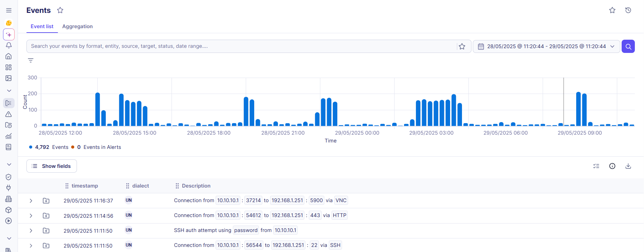The width and height of the screenshot is (644, 252).
Task: Open the document book icon in sidebar
Action: 9,147
